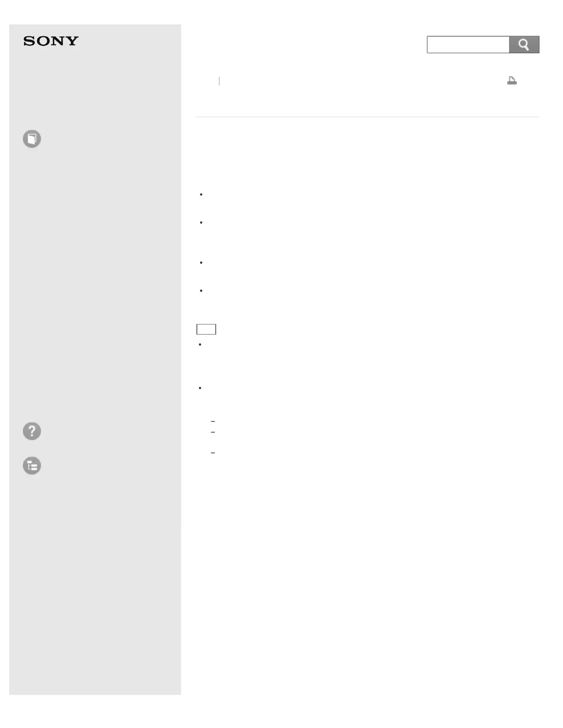Select the fourth bullet item in the article
563x728 pixels.
[201, 290]
